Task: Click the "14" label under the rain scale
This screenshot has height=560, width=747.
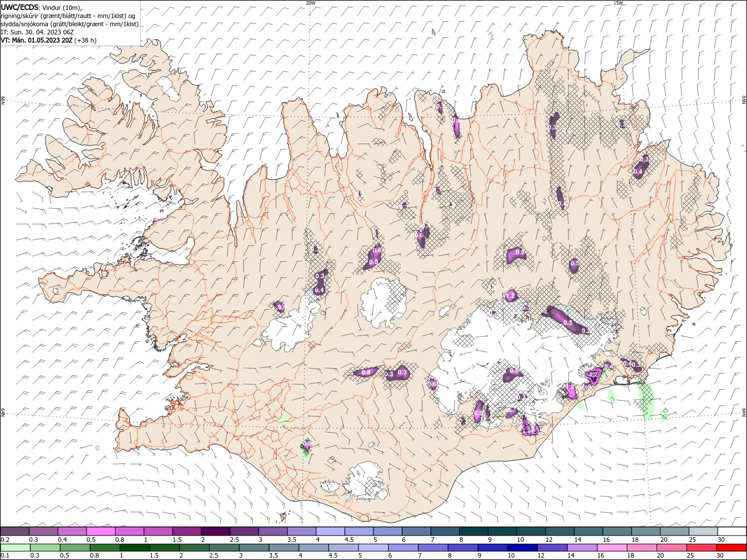Action: coord(571,556)
